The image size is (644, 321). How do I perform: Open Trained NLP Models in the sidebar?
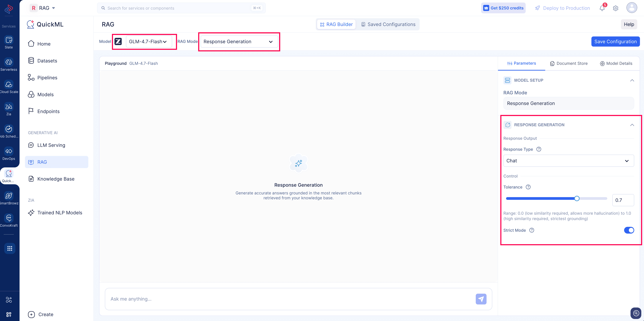pos(56,213)
